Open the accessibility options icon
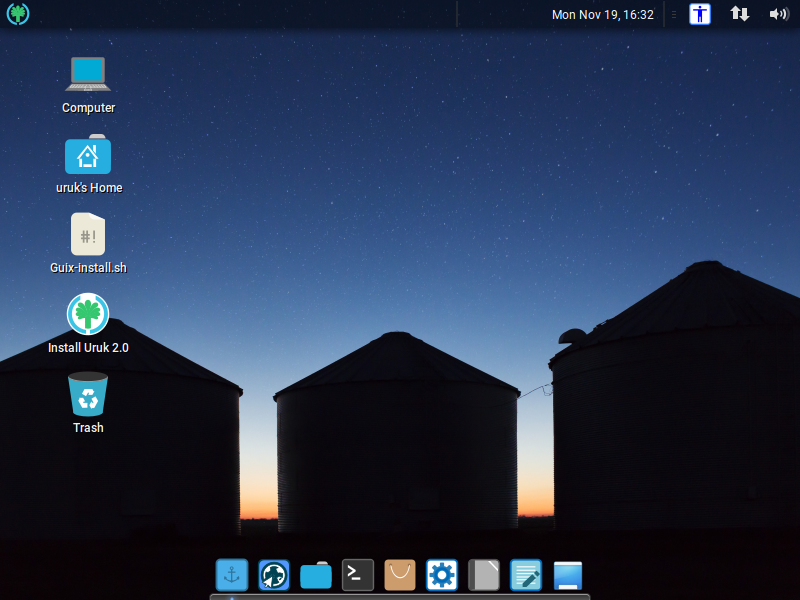Screen dimensions: 800x600 700,14
